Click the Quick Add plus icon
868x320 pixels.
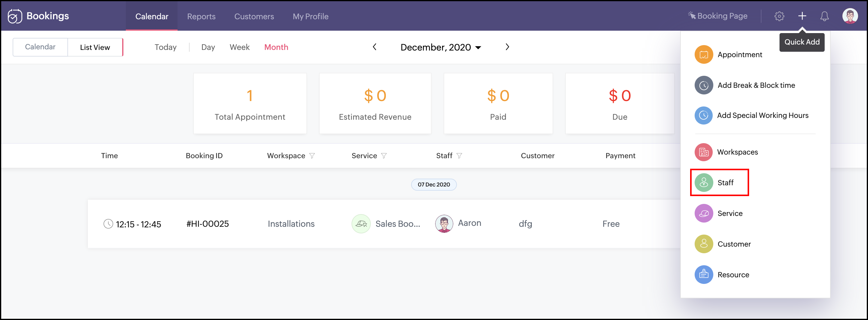coord(802,16)
